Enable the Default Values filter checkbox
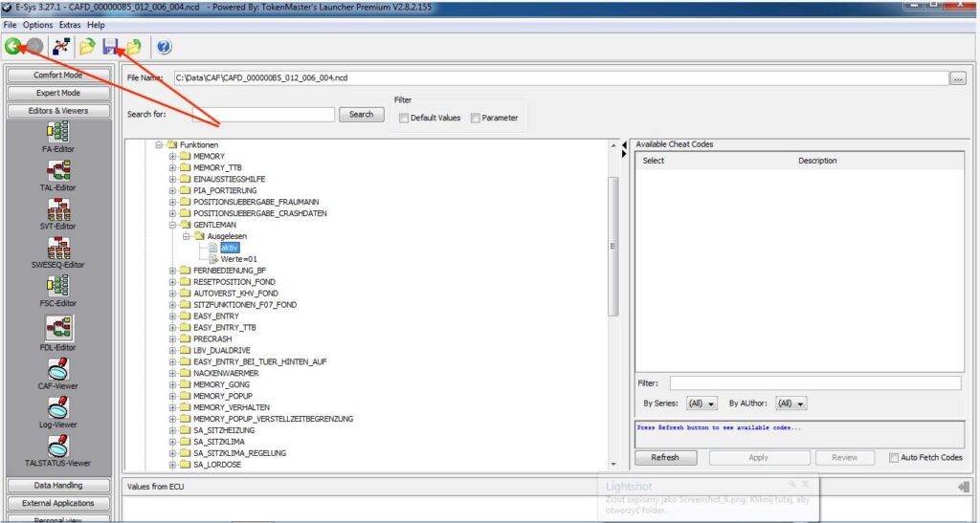This screenshot has height=523, width=980. pos(404,118)
